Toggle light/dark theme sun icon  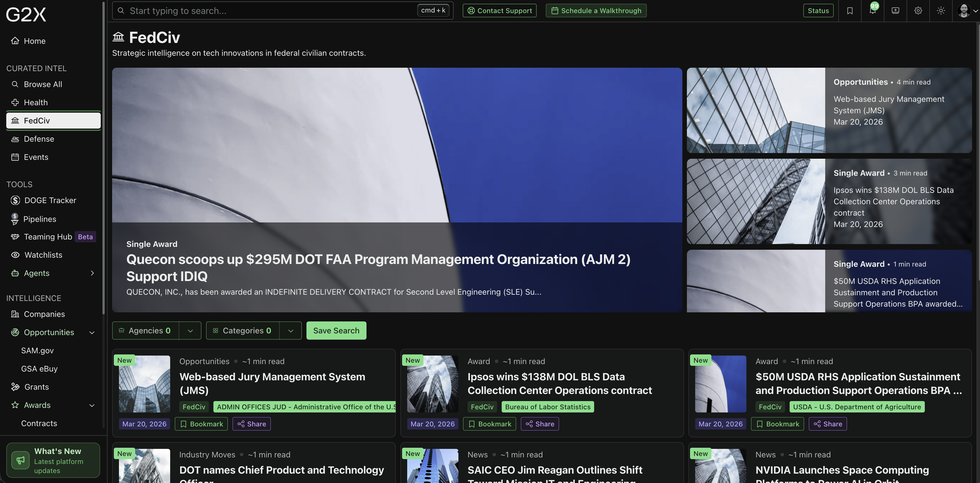941,11
